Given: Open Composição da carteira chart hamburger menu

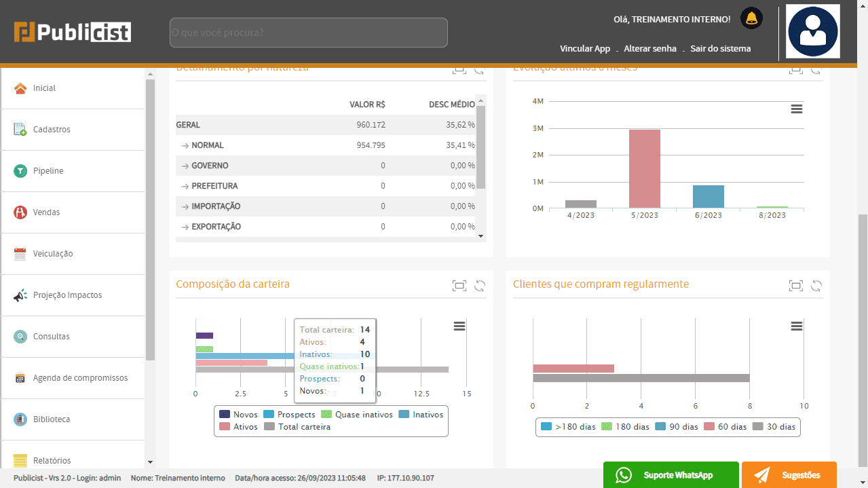Looking at the screenshot, I should [x=459, y=326].
